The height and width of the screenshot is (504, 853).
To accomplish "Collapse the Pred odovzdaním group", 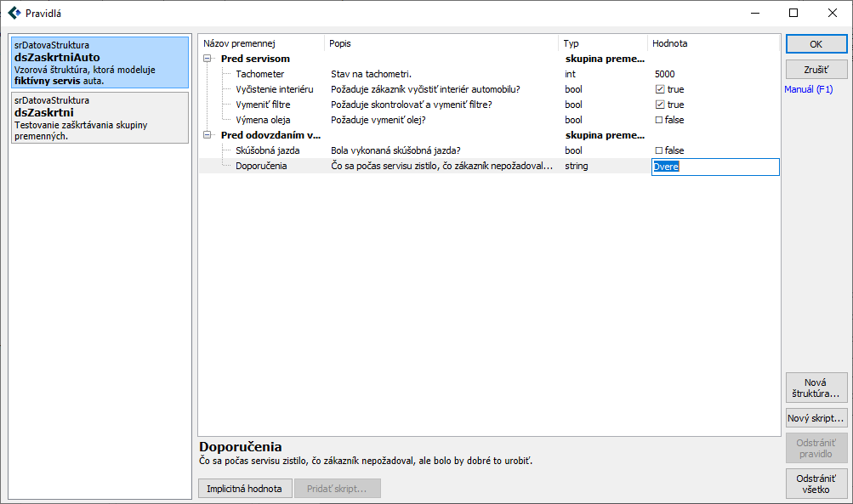I will (208, 135).
